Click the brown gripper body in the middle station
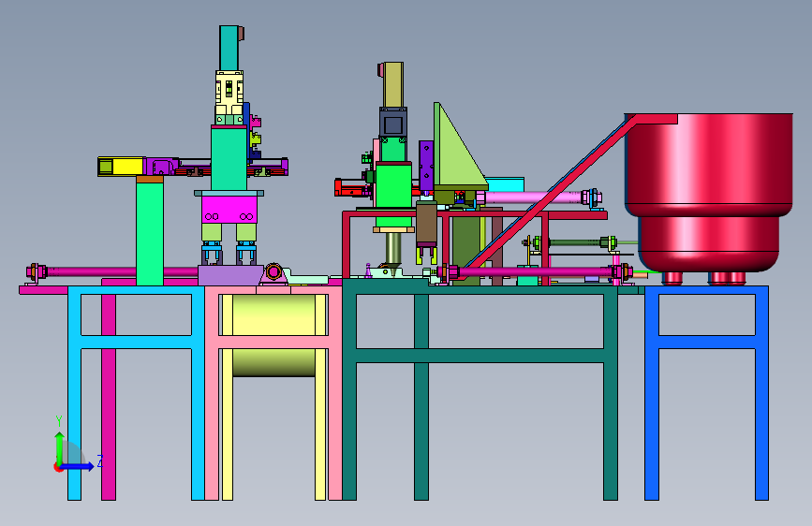This screenshot has width=812, height=526. 427,225
